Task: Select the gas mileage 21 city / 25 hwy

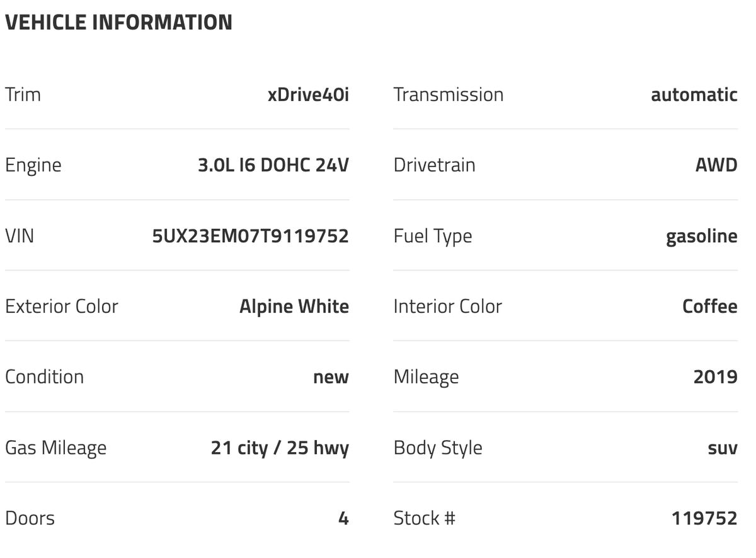Action: (x=280, y=448)
